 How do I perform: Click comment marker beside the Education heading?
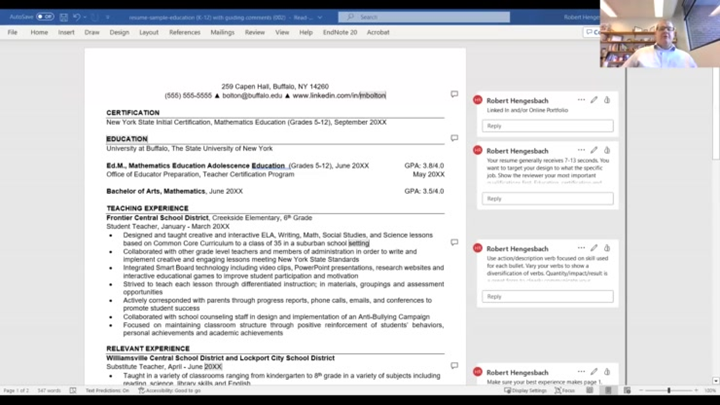click(454, 138)
